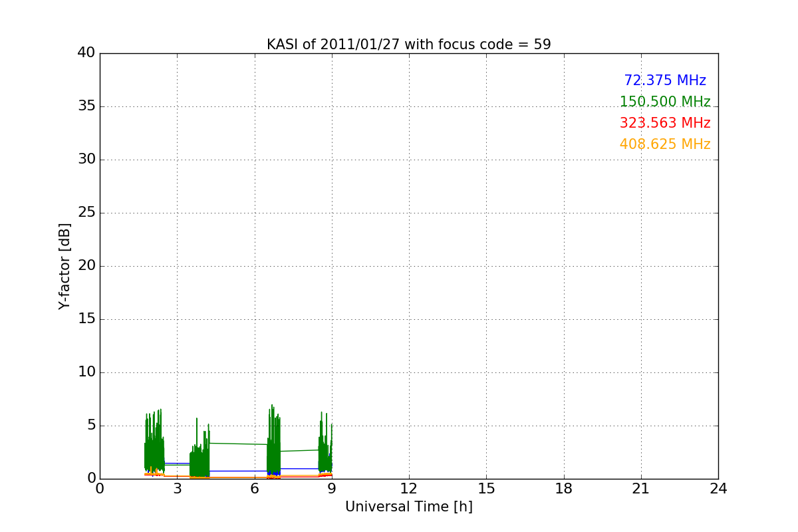Select the 323.563 MHz legend label

click(x=665, y=123)
